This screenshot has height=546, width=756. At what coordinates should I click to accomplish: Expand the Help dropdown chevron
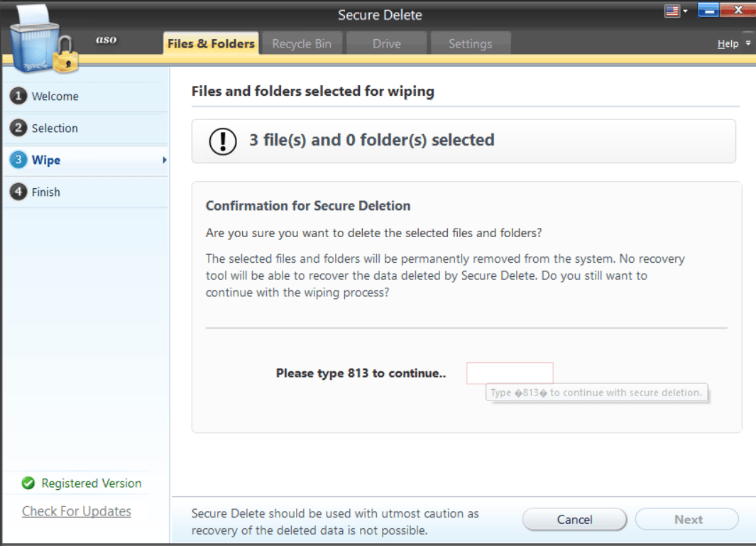pyautogui.click(x=747, y=43)
